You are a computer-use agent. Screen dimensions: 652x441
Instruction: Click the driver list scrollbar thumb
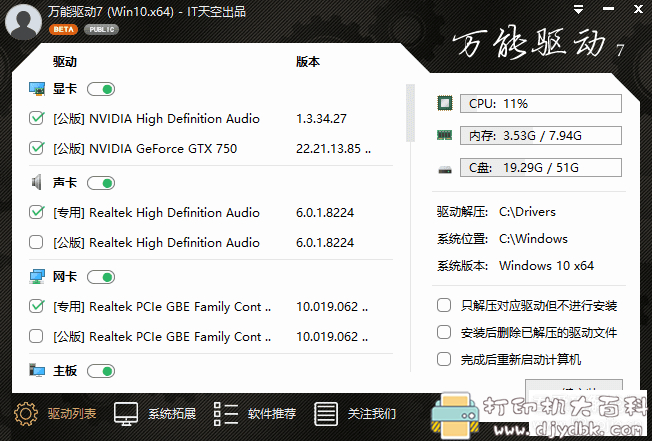click(410, 113)
